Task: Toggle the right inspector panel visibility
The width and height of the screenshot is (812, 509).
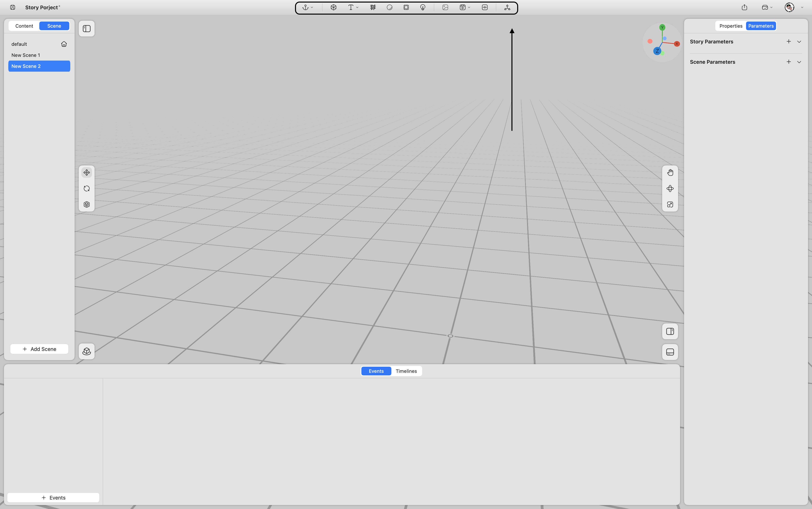Action: 670,332
